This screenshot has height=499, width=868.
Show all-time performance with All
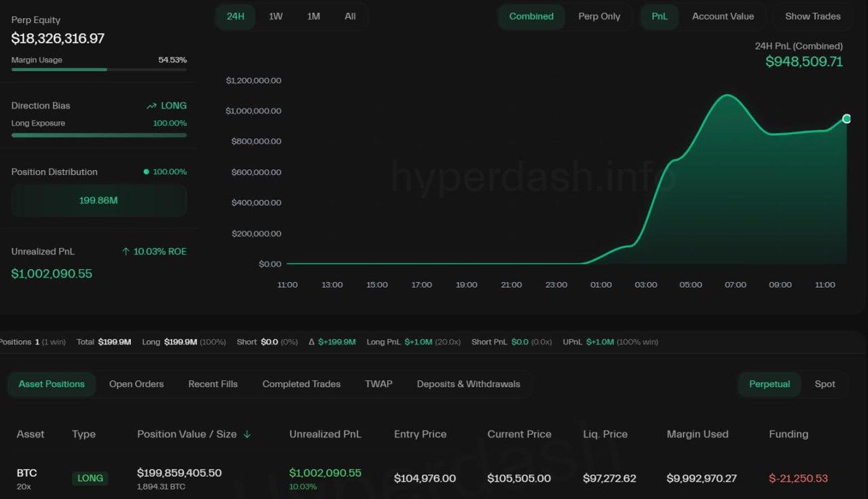tap(350, 16)
